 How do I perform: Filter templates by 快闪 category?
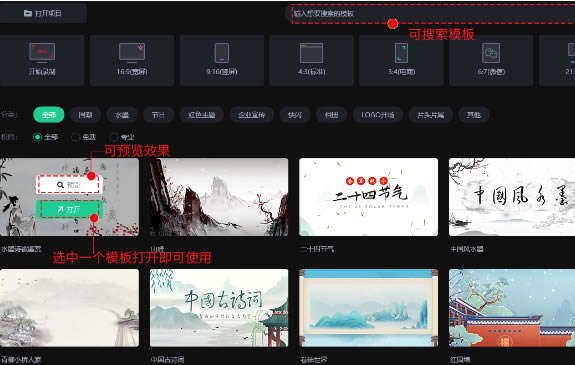tap(294, 115)
